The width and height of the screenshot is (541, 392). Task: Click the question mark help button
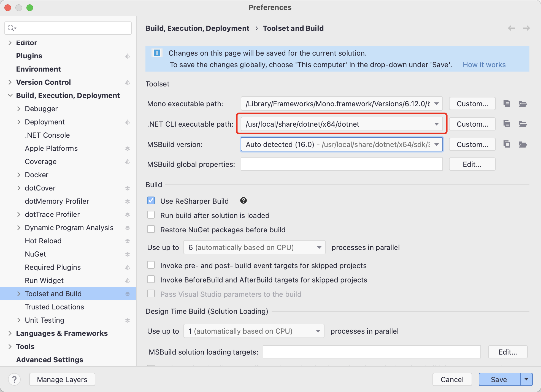pyautogui.click(x=14, y=379)
